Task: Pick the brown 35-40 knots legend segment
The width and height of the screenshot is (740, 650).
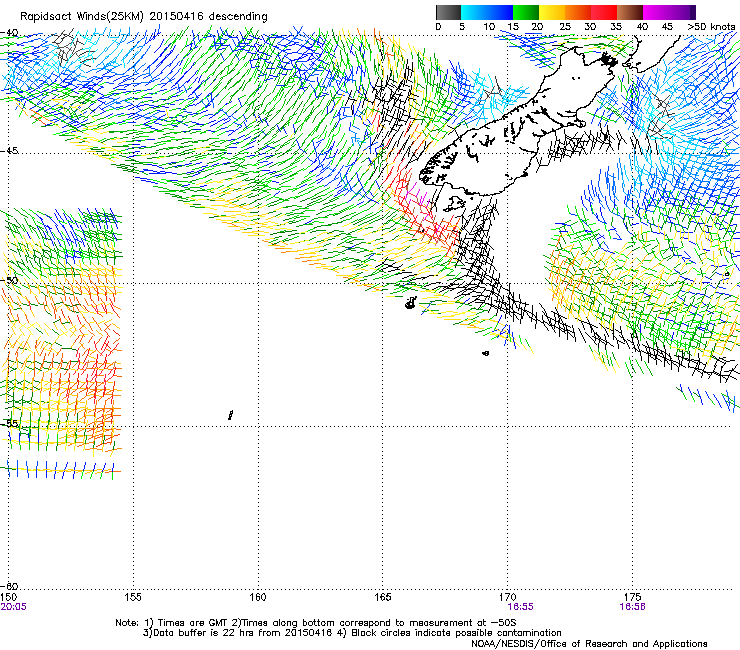Action: click(630, 12)
